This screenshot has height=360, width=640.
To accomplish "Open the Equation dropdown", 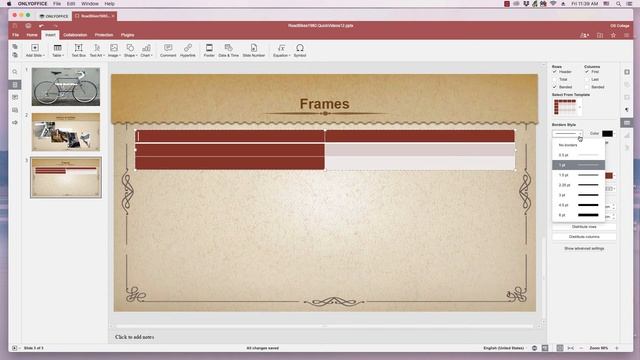I will point(289,56).
